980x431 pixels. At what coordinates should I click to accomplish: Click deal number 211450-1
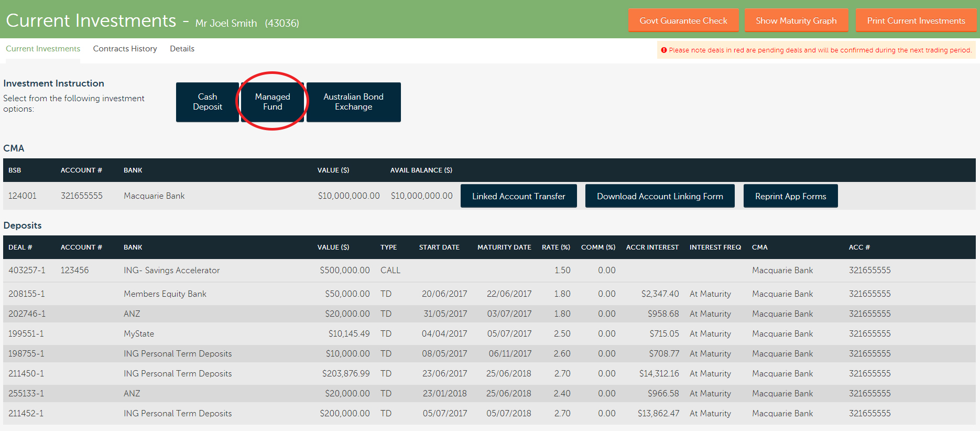point(26,373)
